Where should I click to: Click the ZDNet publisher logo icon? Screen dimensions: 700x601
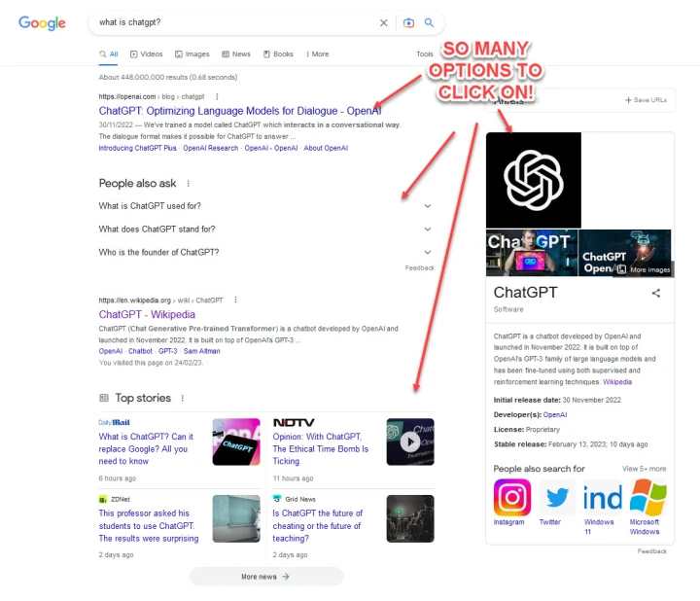(103, 499)
